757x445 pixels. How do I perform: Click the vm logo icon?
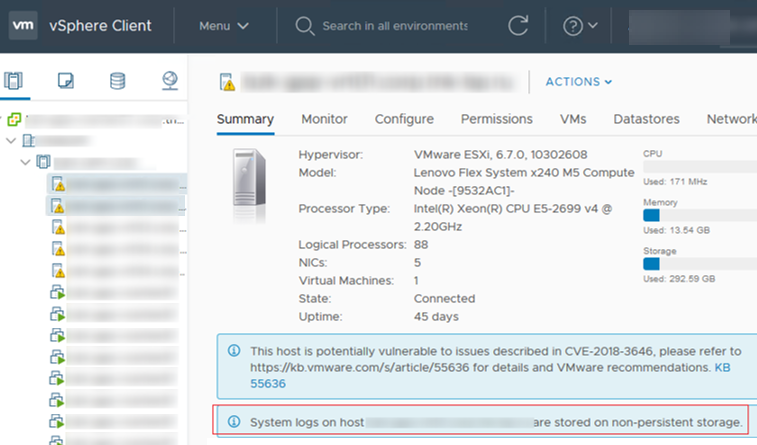click(x=23, y=25)
